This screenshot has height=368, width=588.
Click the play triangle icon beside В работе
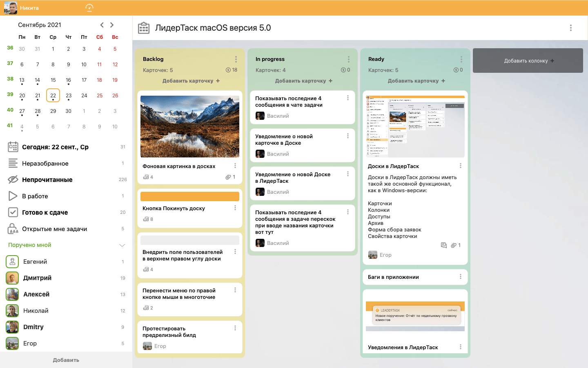13,196
